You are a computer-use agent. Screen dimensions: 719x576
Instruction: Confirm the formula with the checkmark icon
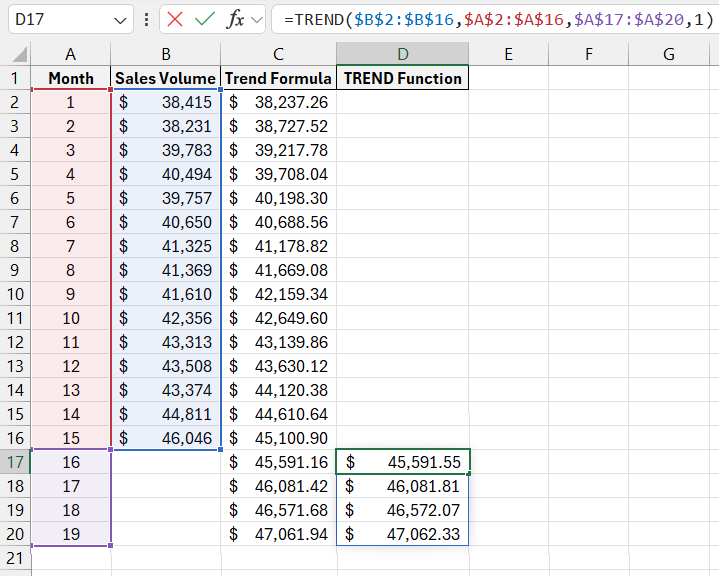coord(205,19)
